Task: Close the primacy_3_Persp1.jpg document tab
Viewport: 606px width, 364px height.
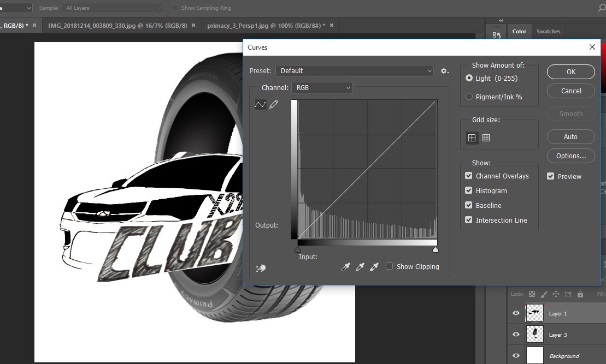Action: (x=332, y=26)
